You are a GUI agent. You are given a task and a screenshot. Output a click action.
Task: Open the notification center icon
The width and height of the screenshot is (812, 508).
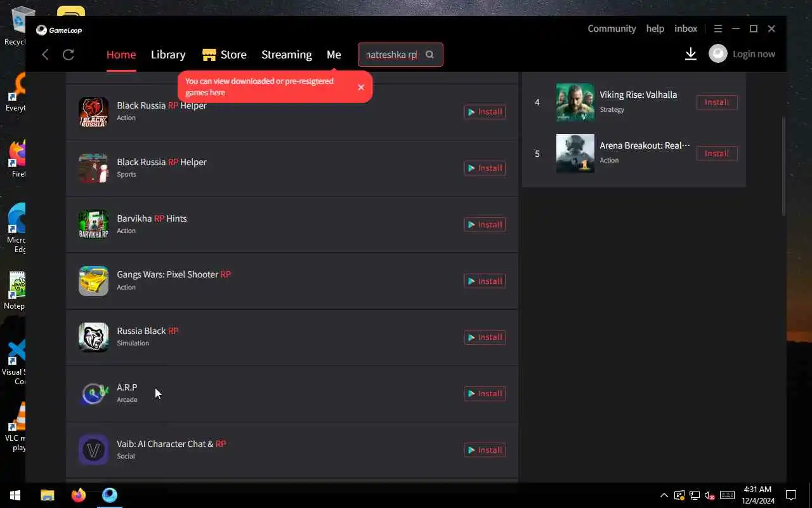point(791,495)
